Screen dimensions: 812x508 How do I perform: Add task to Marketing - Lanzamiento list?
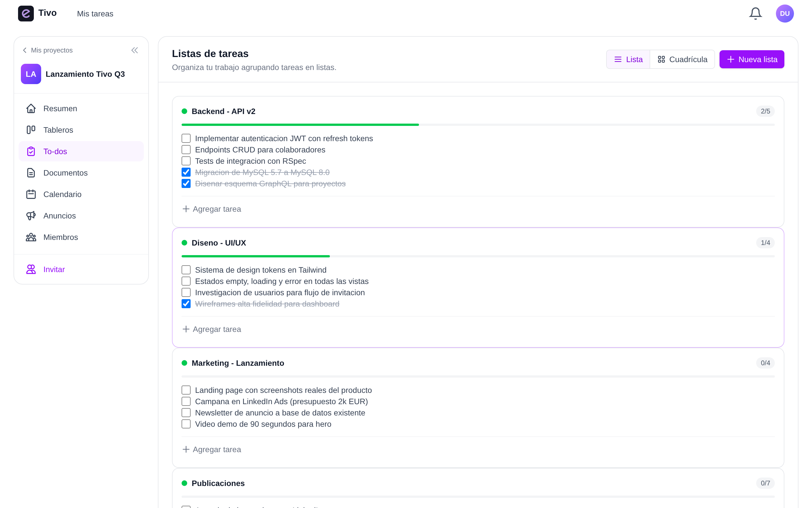(212, 450)
